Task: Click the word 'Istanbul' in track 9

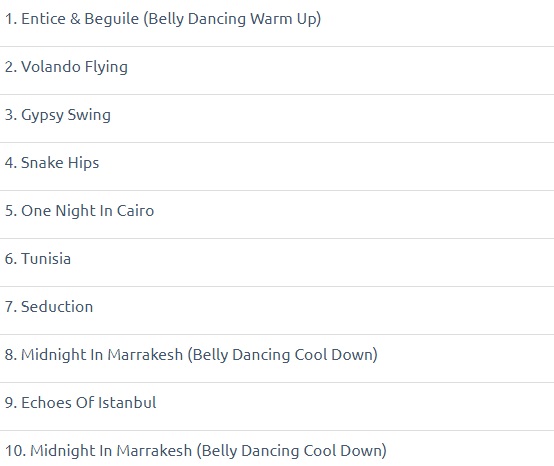Action: coord(128,403)
